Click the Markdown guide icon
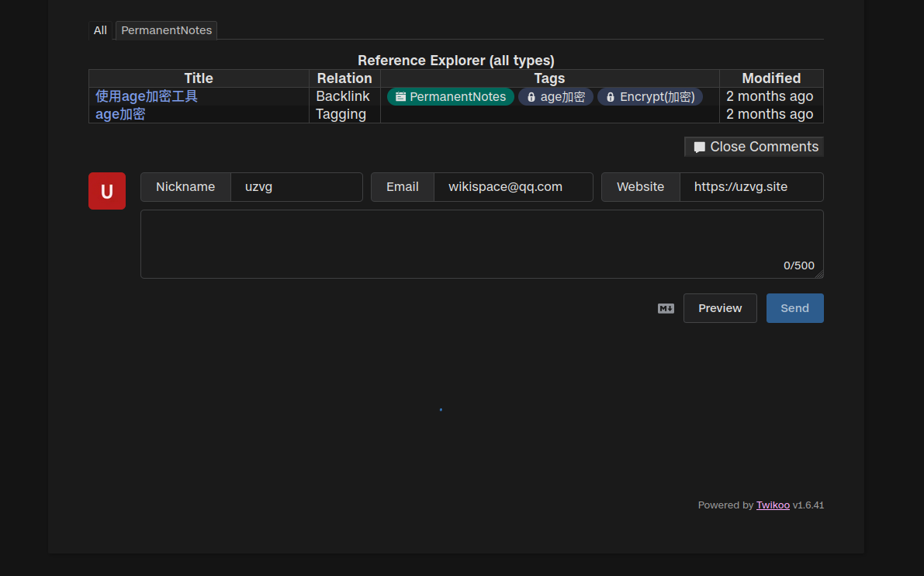924x576 pixels. (666, 308)
